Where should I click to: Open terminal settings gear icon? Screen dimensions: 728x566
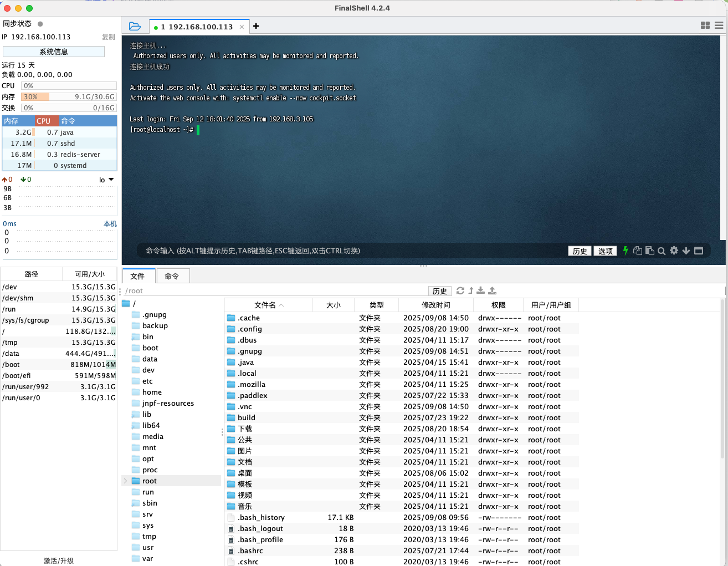coord(674,251)
